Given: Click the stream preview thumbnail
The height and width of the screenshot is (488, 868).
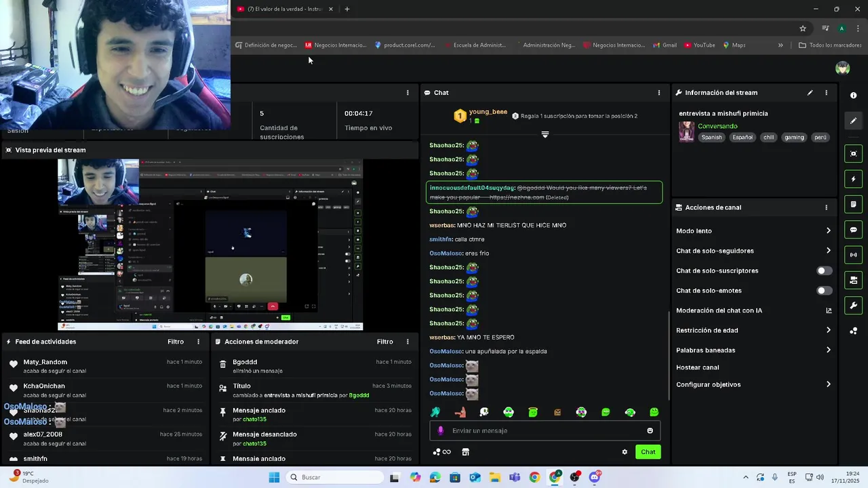Looking at the screenshot, I should (210, 245).
